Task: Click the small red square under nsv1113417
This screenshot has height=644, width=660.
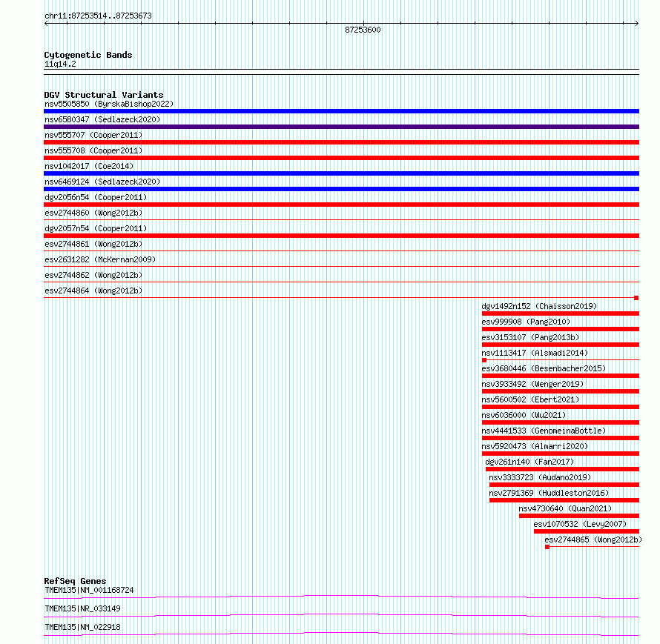Action: 484,360
